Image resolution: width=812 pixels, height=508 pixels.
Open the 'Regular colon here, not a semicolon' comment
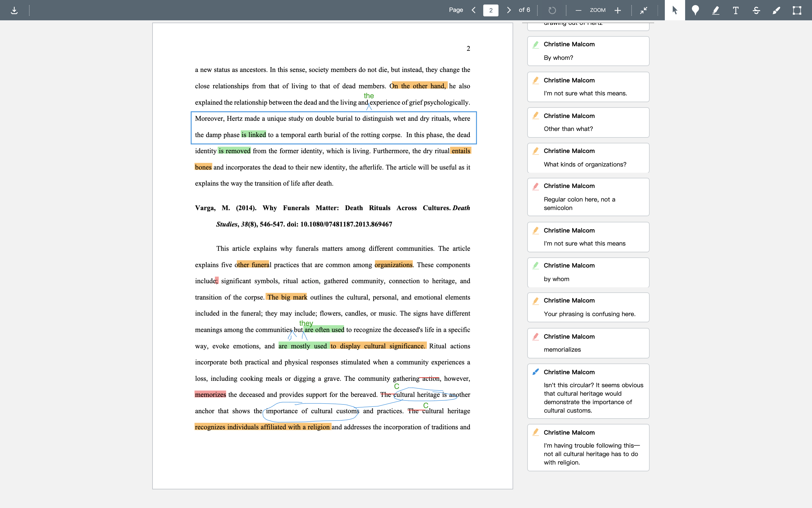(x=588, y=197)
